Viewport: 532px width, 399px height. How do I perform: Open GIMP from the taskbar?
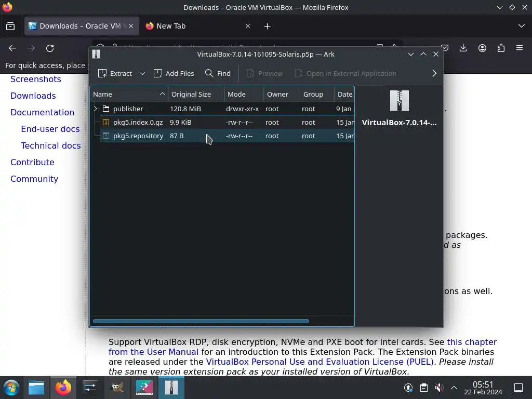click(117, 388)
